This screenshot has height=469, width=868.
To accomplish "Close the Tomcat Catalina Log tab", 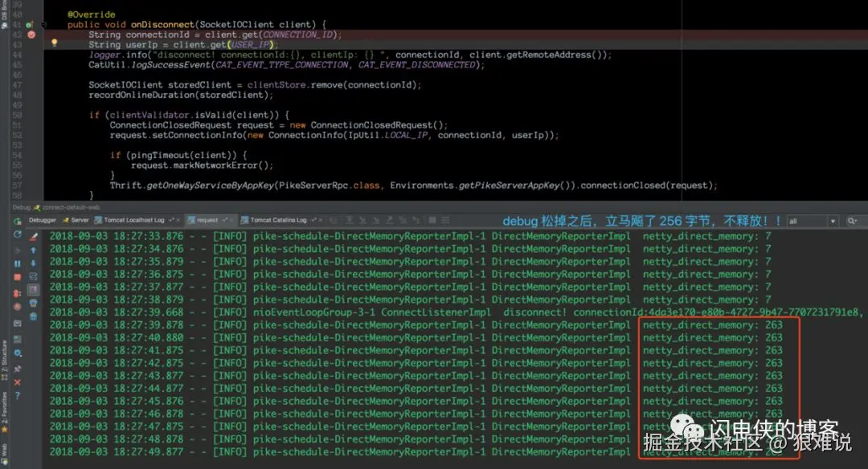I will (x=321, y=220).
